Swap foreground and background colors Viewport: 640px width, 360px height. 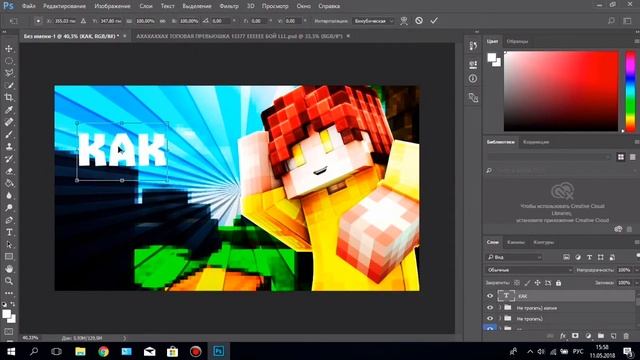(13, 304)
